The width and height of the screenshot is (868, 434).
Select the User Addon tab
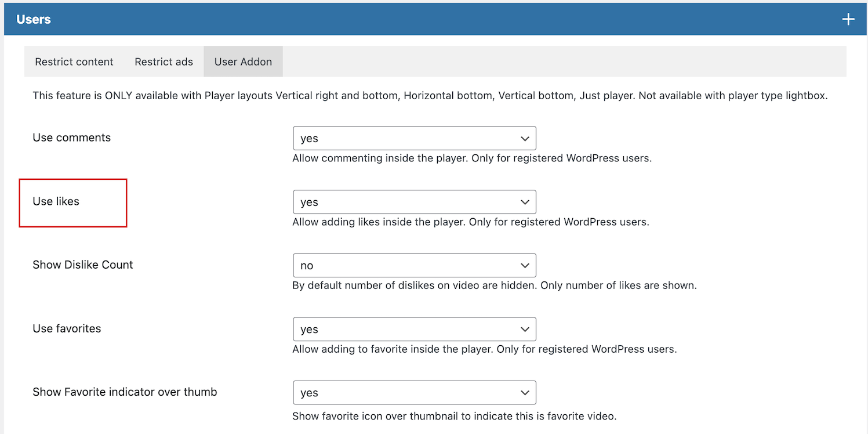243,62
